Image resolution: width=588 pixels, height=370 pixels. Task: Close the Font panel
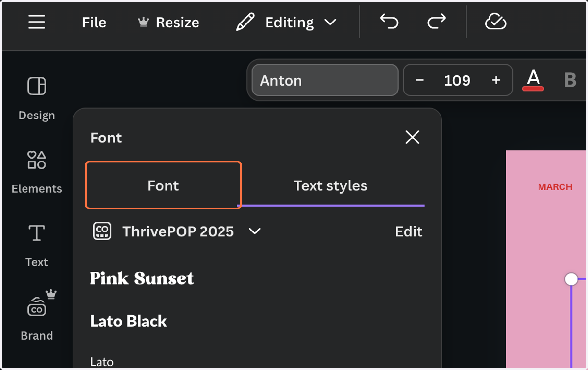(413, 138)
